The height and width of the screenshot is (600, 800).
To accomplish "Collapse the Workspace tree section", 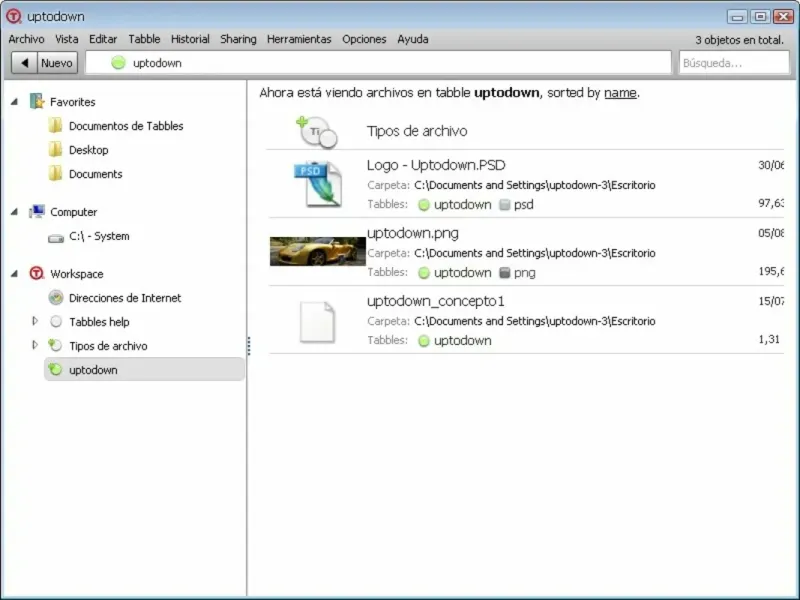I will coord(15,273).
